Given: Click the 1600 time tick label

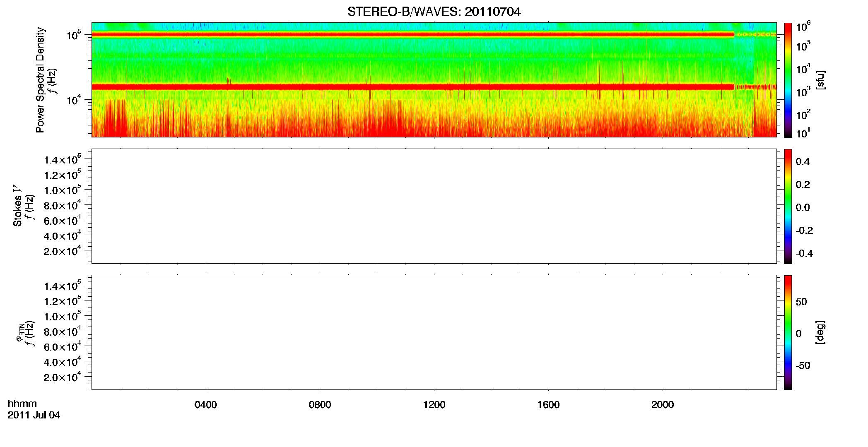Looking at the screenshot, I should tap(548, 405).
